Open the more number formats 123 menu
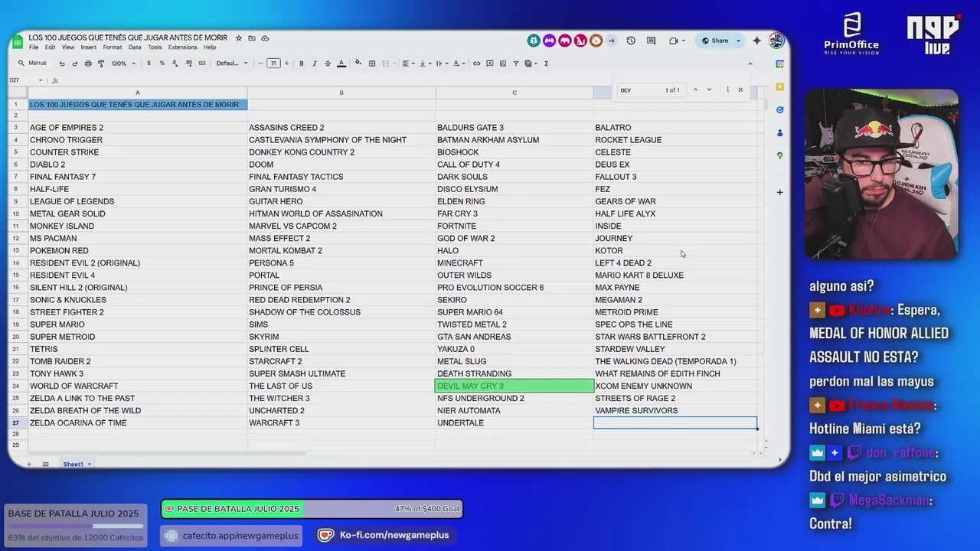The height and width of the screenshot is (551, 980). click(x=201, y=64)
